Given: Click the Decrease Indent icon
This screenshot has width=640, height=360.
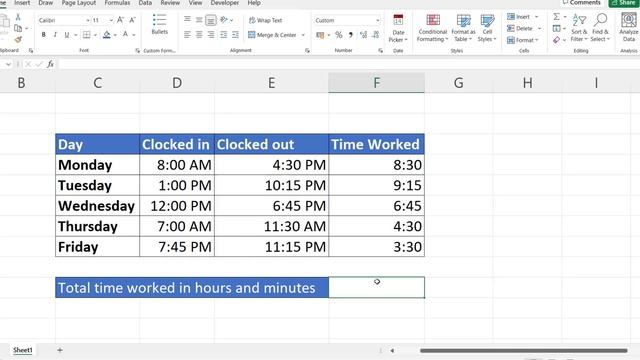Looking at the screenshot, I should point(223,35).
